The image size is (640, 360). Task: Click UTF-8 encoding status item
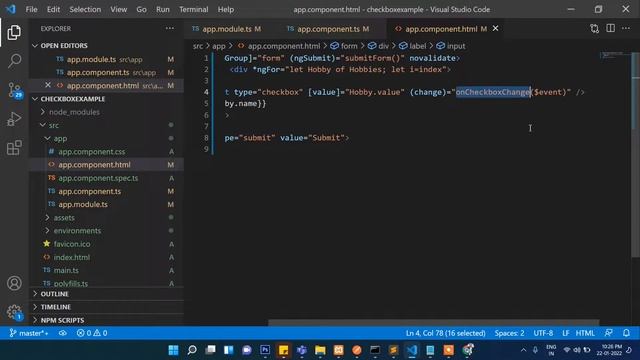tap(543, 333)
